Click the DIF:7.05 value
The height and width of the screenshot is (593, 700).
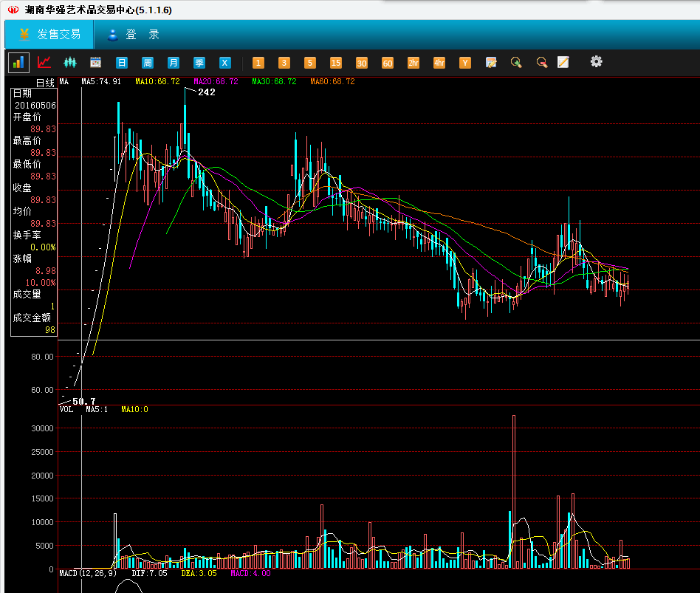click(x=150, y=573)
